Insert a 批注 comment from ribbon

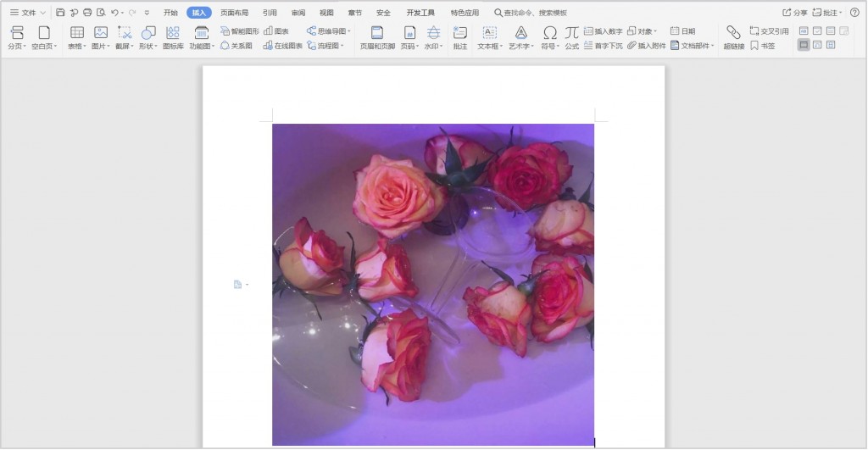coord(460,37)
